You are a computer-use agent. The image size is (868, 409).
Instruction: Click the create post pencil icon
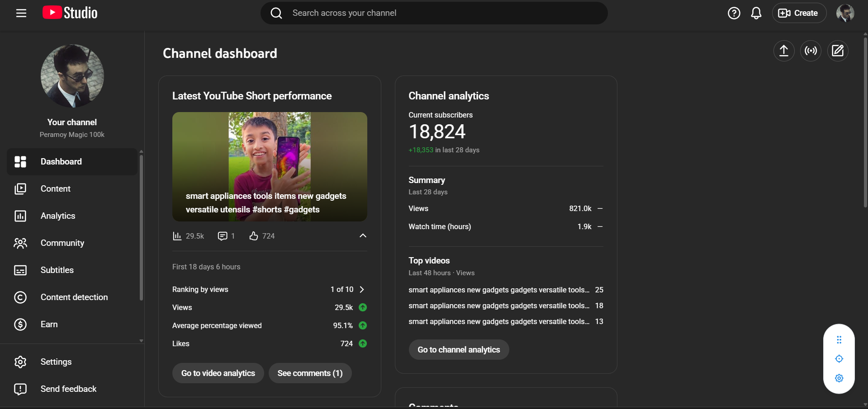(x=838, y=51)
